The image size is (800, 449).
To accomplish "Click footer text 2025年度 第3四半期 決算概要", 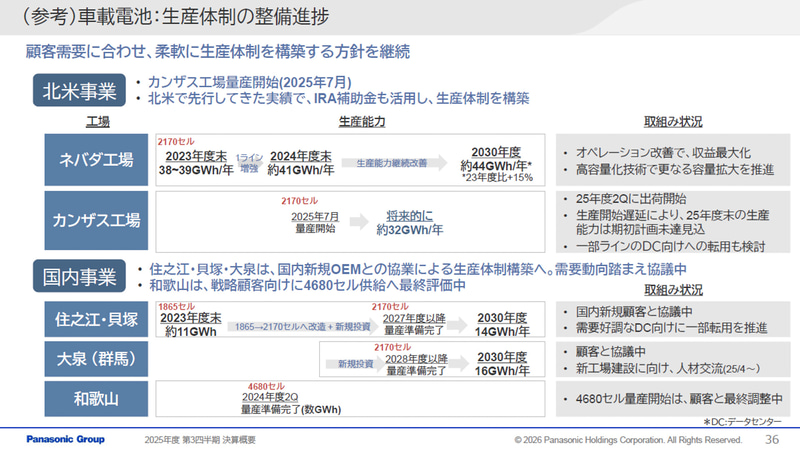I will (200, 440).
